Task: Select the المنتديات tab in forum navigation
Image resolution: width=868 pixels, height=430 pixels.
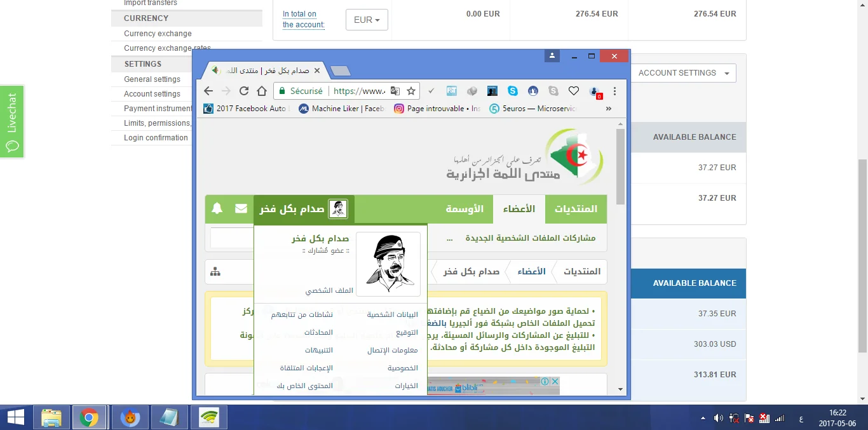Action: pyautogui.click(x=576, y=209)
